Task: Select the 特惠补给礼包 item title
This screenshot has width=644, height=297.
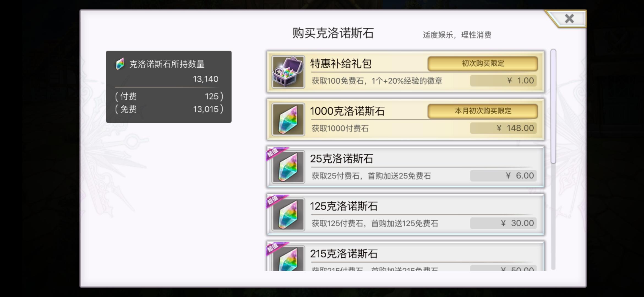Action: click(341, 64)
